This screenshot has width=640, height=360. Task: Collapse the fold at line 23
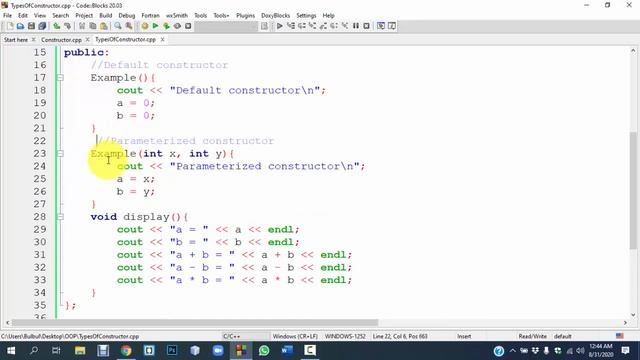[x=60, y=153]
